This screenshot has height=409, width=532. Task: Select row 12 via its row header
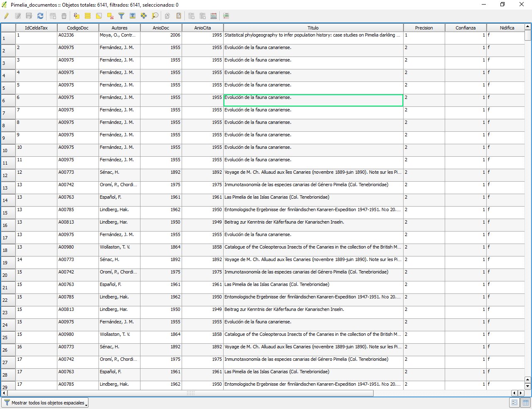8,175
